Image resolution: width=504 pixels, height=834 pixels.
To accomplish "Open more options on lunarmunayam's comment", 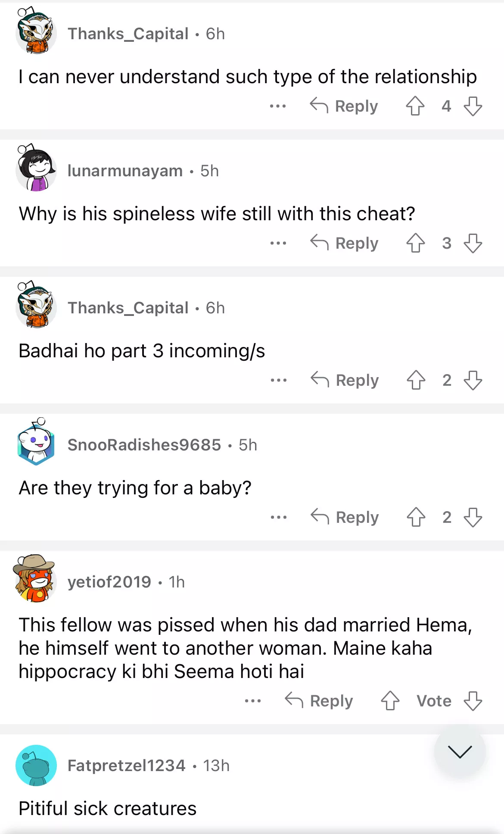I will [278, 243].
